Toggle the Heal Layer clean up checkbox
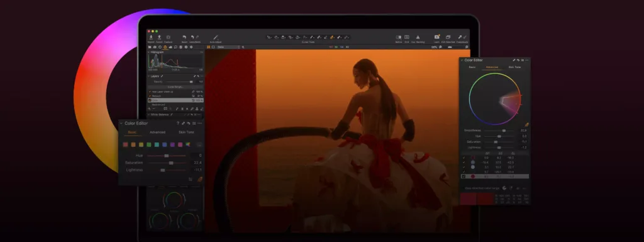This screenshot has height=242, width=644. click(x=150, y=92)
